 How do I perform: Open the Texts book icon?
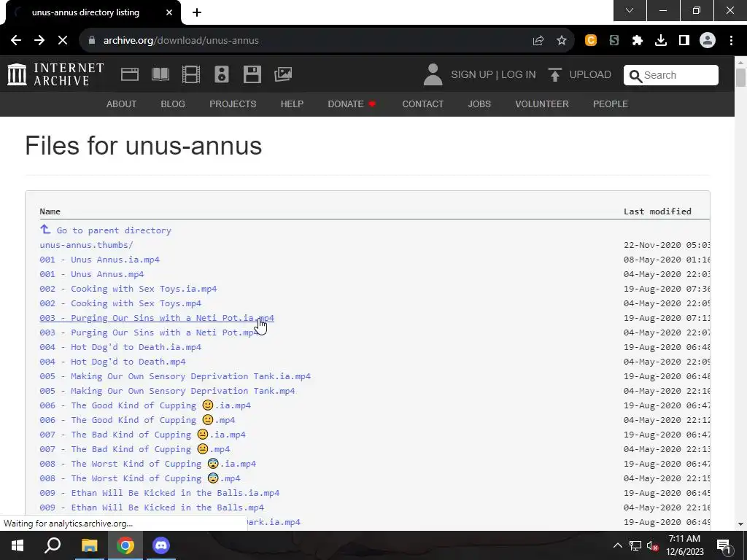pyautogui.click(x=160, y=74)
